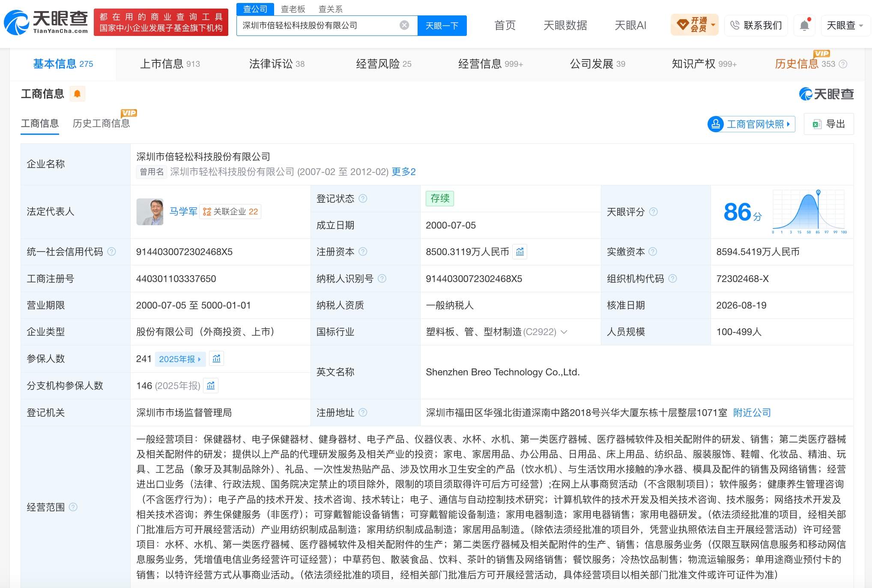
Task: Expand the 2025年报 report selector
Action: 180,359
